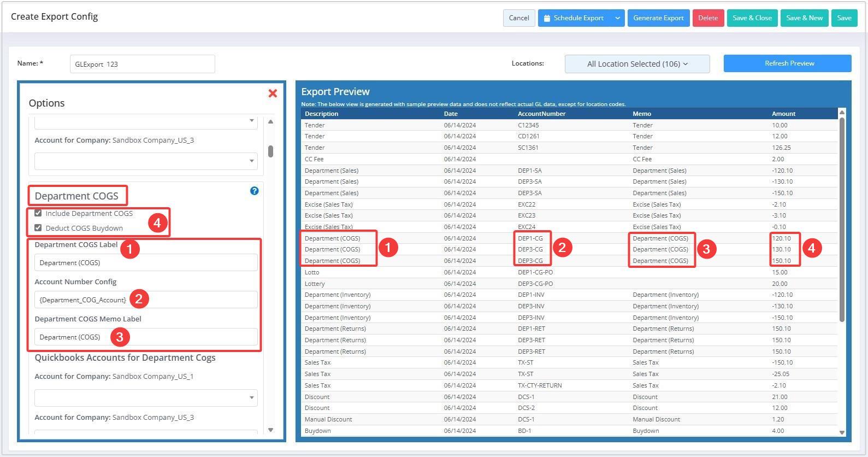Click Export Preview scroll down arrow
The image size is (868, 457).
(x=842, y=432)
